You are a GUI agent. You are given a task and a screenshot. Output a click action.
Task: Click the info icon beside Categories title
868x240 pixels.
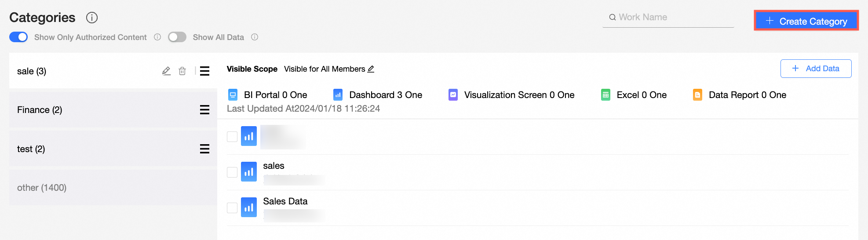[91, 18]
